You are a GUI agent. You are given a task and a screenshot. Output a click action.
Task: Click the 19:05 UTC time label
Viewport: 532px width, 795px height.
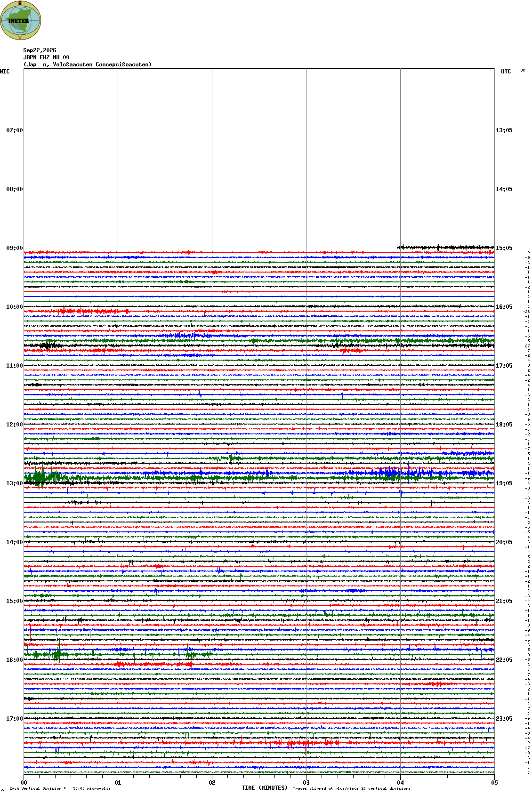[504, 483]
